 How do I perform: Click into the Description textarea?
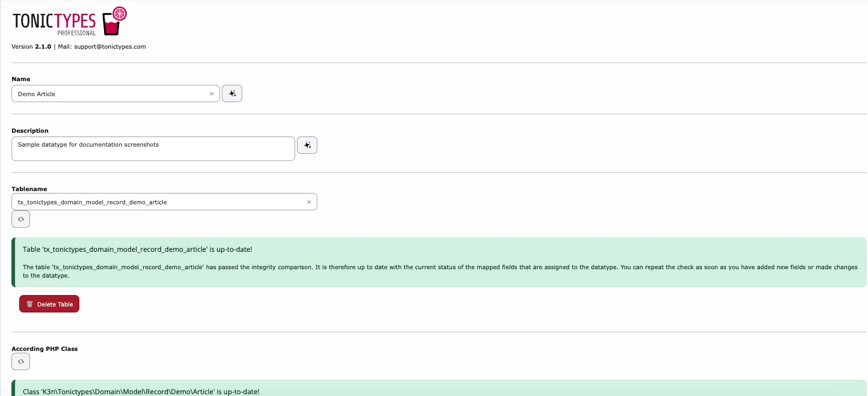153,148
